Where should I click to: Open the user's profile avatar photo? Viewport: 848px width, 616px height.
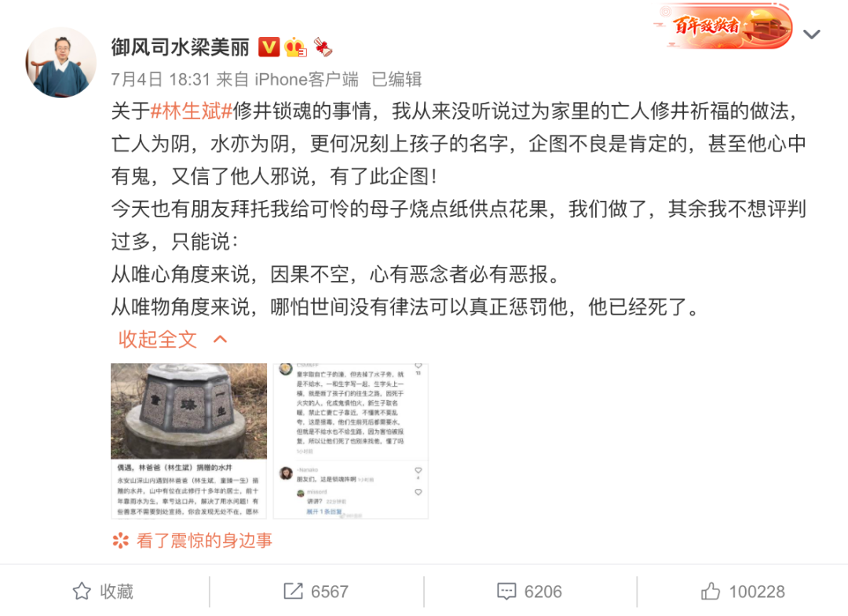coord(60,63)
